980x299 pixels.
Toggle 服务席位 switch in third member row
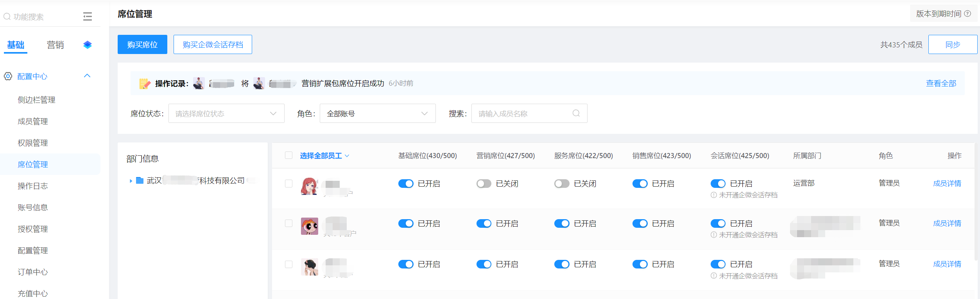click(562, 264)
